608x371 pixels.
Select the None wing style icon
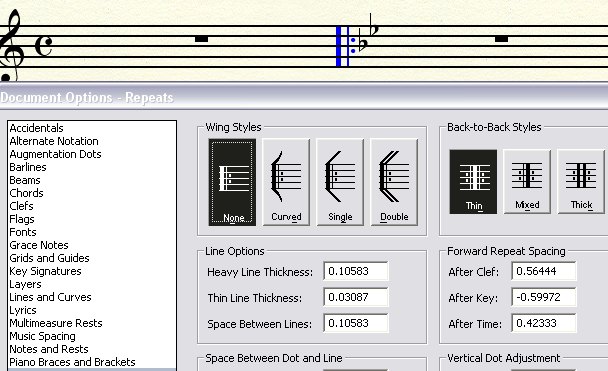pyautogui.click(x=232, y=182)
